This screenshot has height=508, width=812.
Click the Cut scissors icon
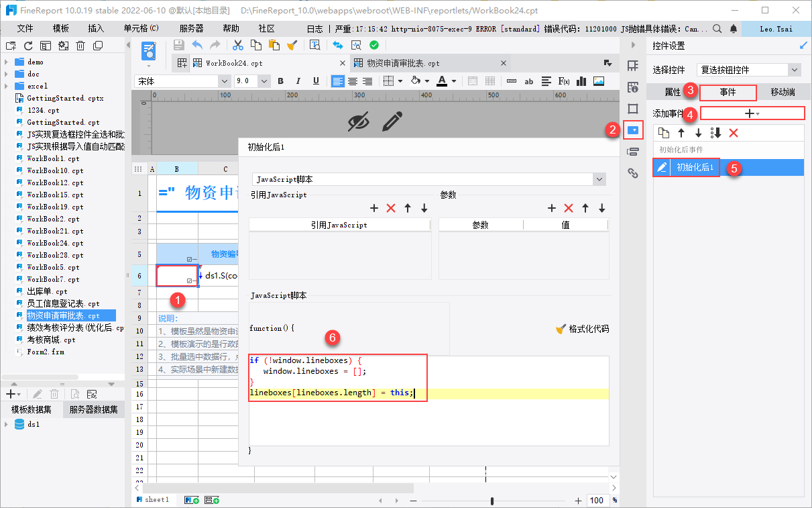coord(237,45)
